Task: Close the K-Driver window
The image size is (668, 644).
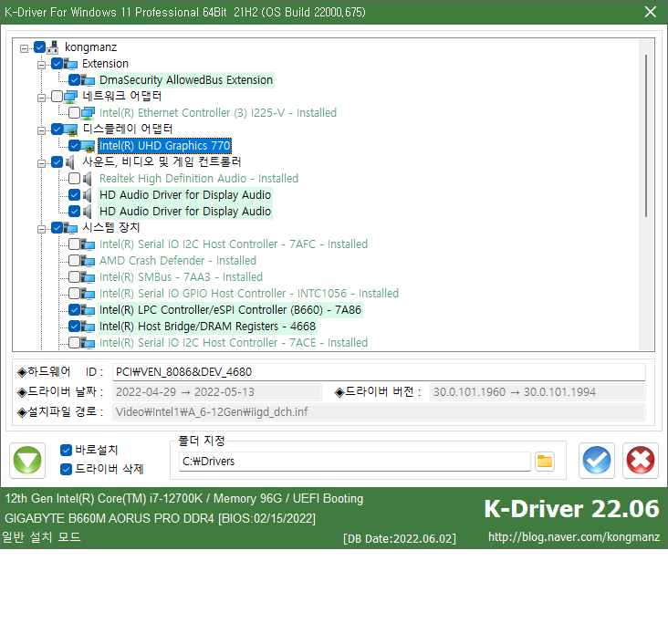Action: pyautogui.click(x=650, y=12)
